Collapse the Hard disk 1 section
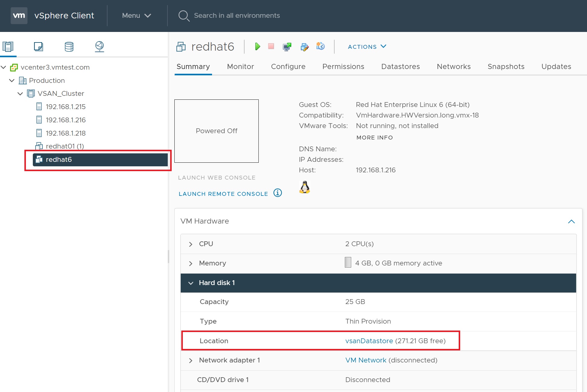The height and width of the screenshot is (392, 587). coord(191,283)
